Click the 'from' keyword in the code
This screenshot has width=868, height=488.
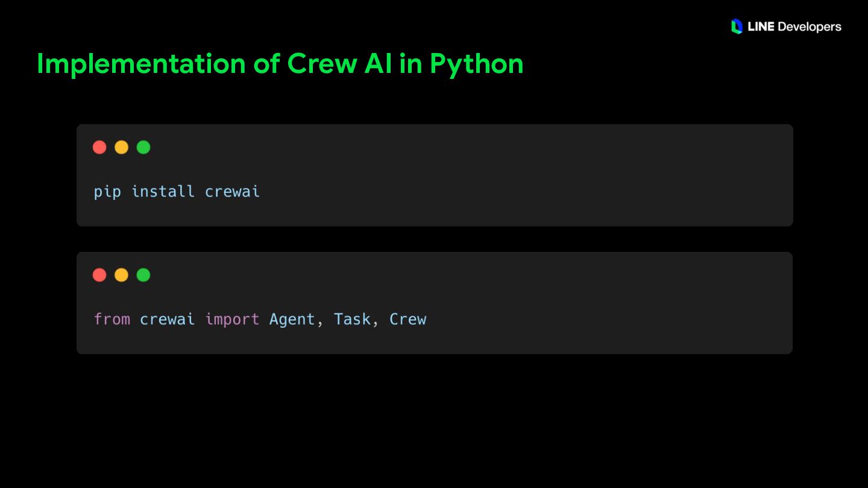(112, 319)
